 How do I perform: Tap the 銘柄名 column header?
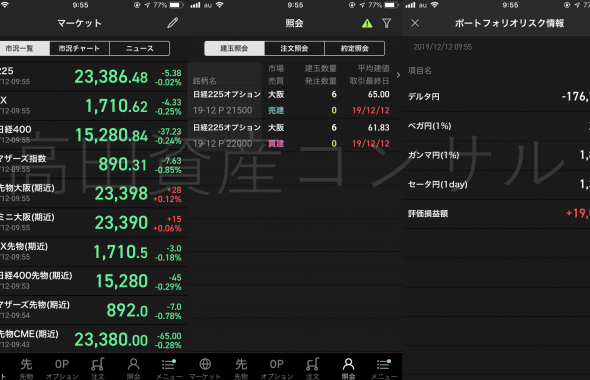(x=204, y=81)
